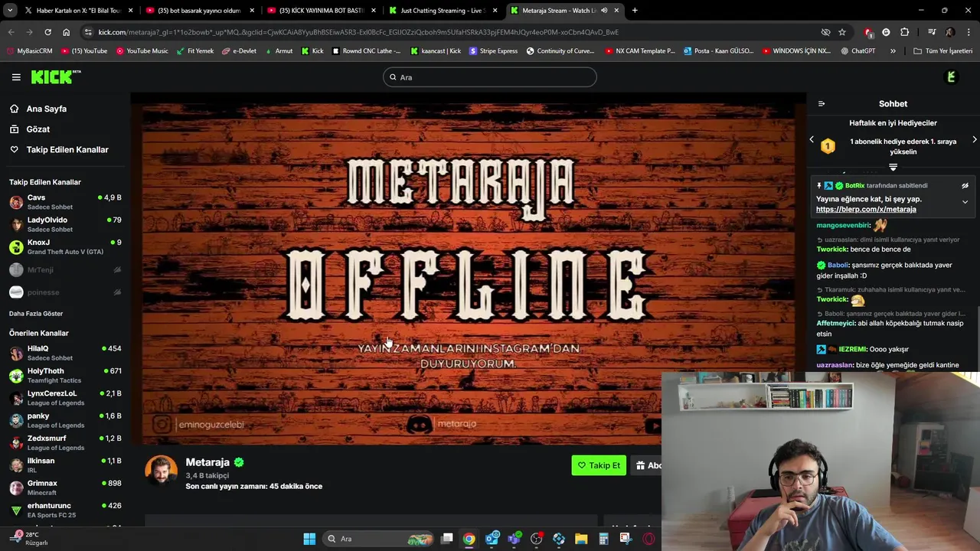Open the green profile avatar icon

pyautogui.click(x=952, y=77)
